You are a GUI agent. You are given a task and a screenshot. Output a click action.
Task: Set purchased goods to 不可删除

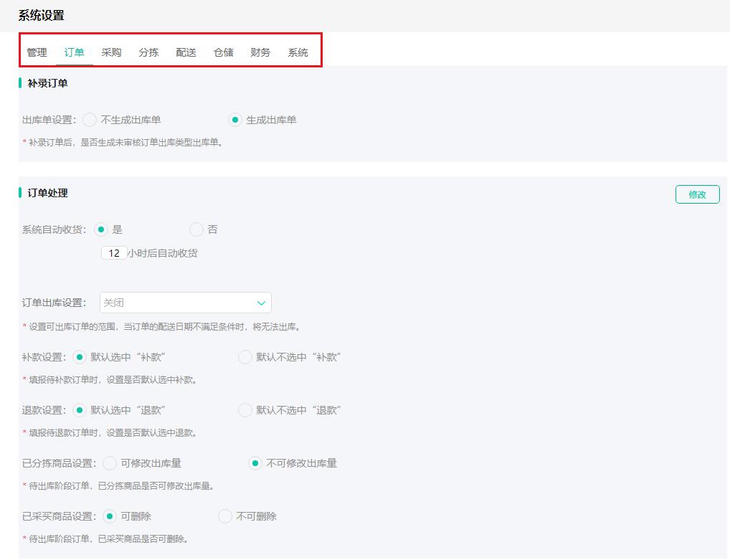(x=224, y=516)
